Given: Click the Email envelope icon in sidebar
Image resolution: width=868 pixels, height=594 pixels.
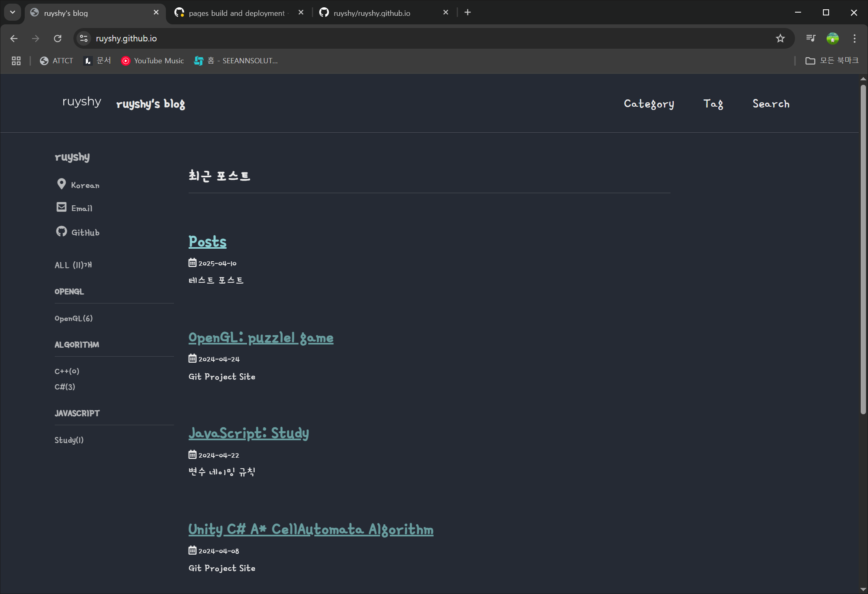Looking at the screenshot, I should coord(61,207).
